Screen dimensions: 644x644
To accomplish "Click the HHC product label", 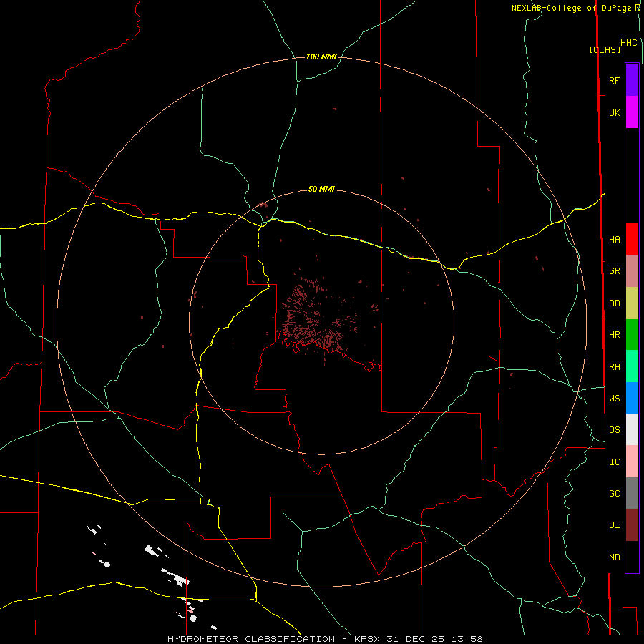I will click(628, 43).
